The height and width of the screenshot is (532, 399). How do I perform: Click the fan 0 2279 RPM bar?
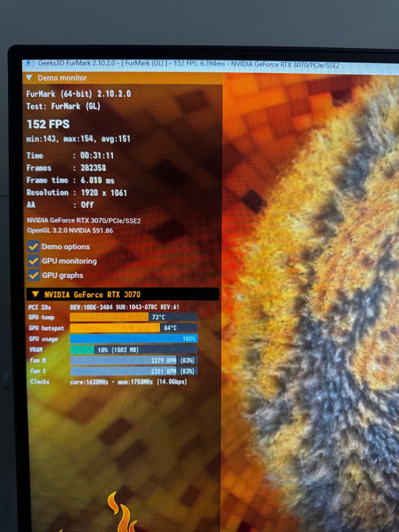click(x=134, y=360)
